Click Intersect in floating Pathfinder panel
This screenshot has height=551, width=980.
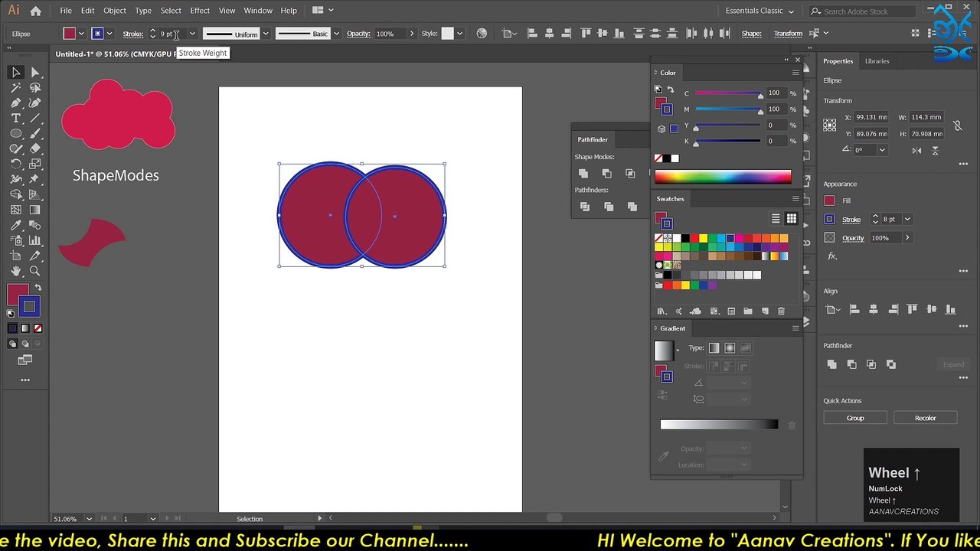click(x=630, y=174)
